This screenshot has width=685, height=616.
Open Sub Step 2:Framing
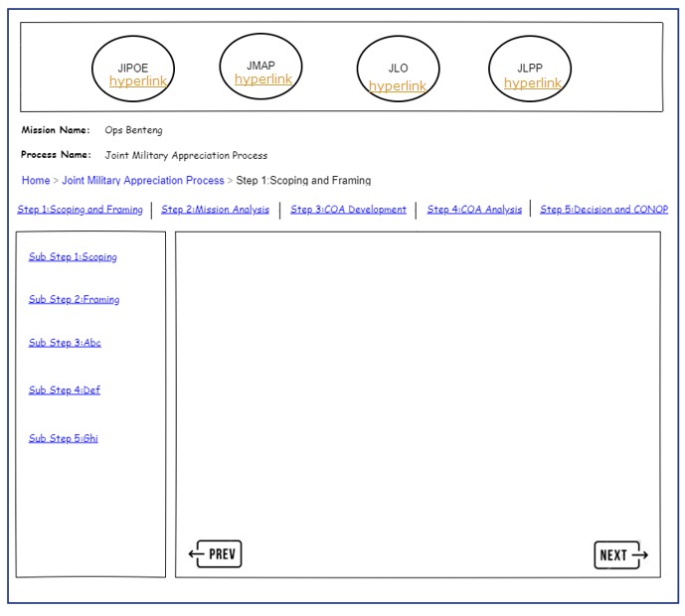[x=74, y=300]
